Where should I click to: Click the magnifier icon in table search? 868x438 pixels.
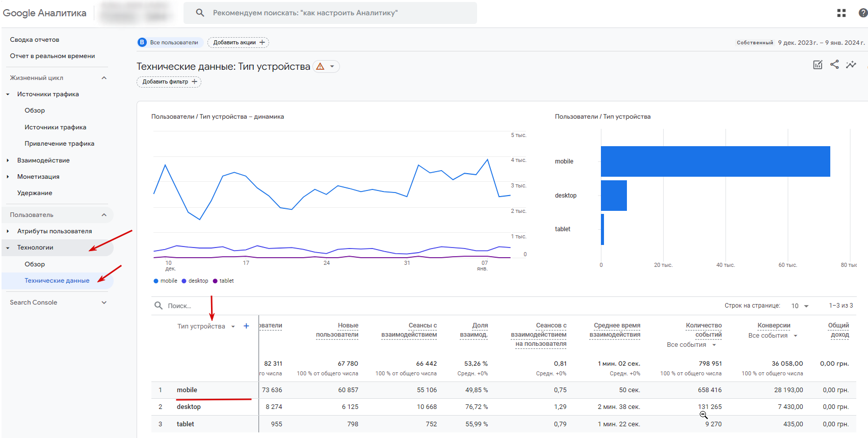pyautogui.click(x=159, y=306)
